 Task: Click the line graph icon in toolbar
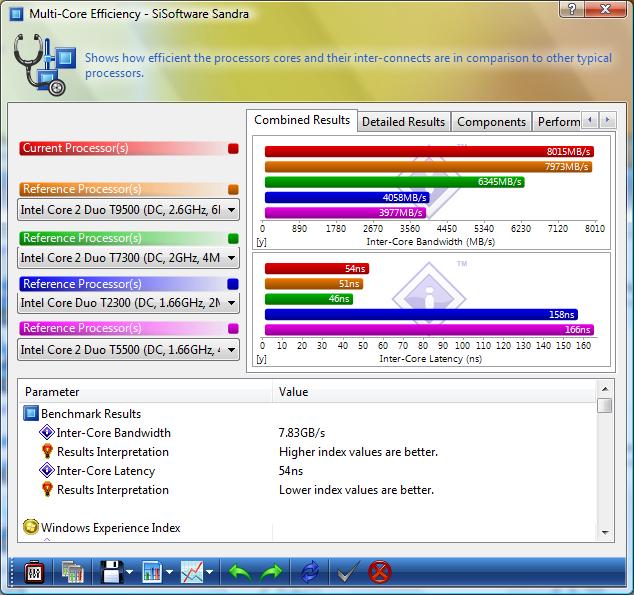coord(192,572)
